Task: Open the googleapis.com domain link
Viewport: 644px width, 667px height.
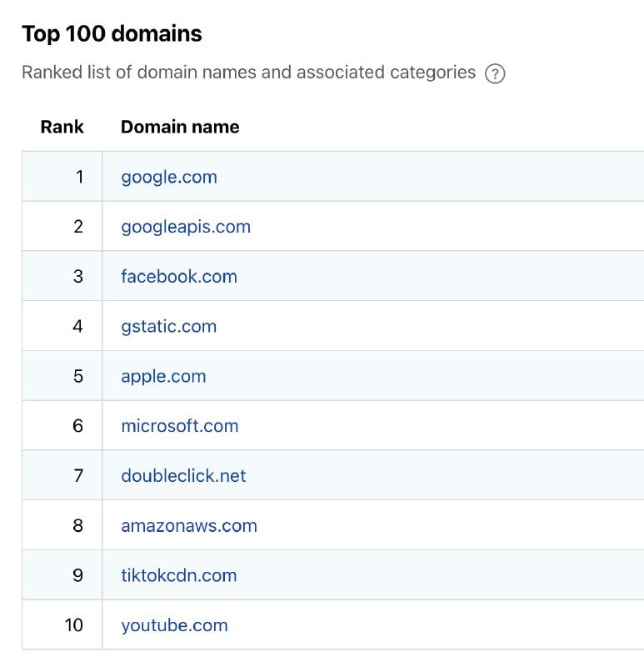Action: point(185,226)
